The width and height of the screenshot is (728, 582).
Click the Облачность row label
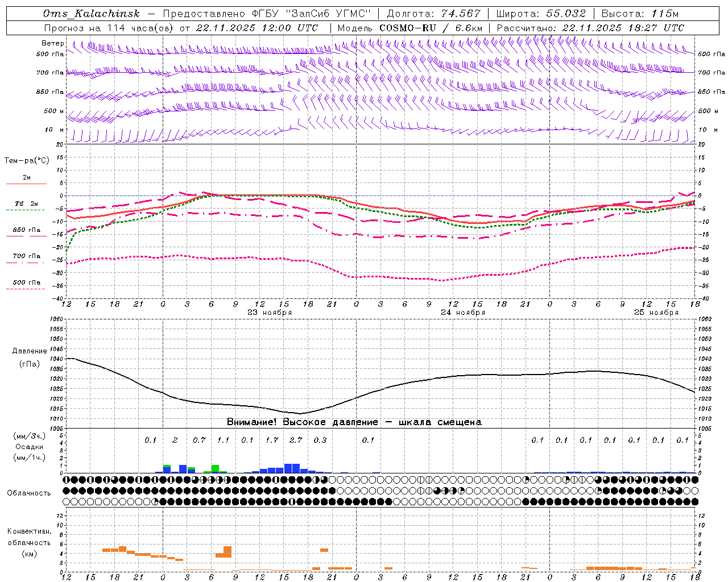pos(29,493)
